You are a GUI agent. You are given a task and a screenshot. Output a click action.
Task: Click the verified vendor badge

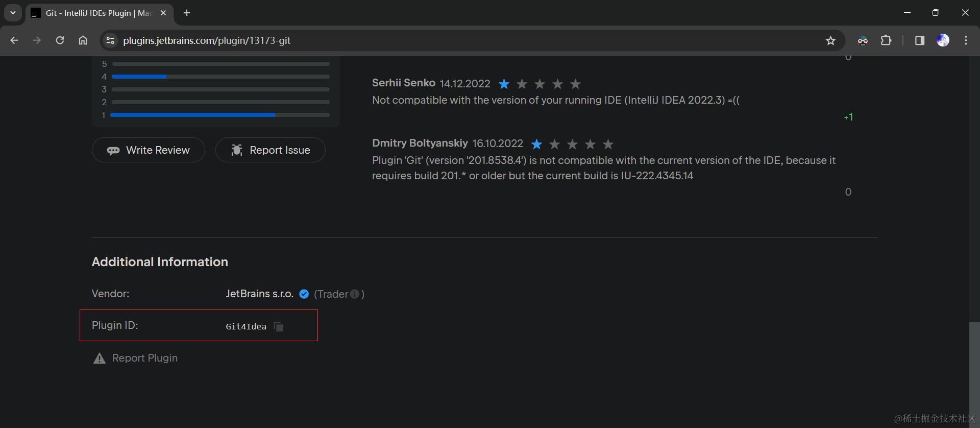coord(304,294)
